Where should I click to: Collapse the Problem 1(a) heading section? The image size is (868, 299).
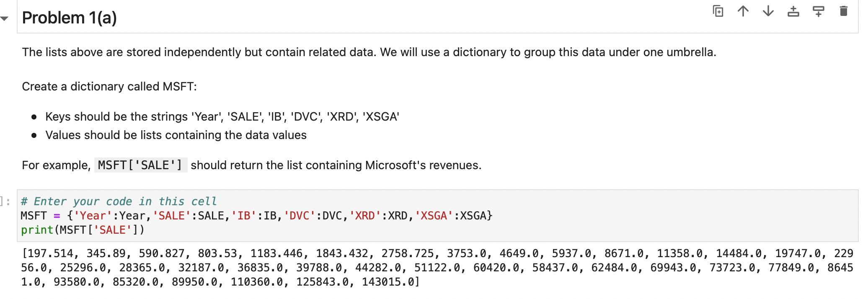click(x=4, y=18)
